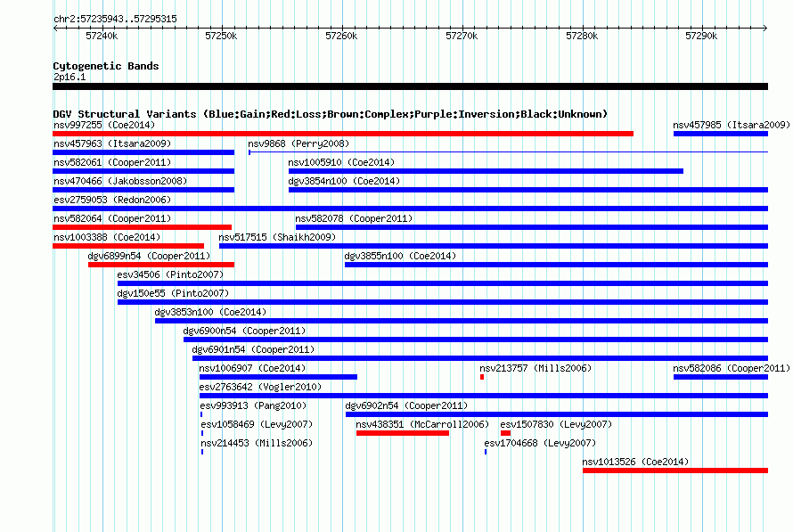Click the 57240k ruler tick label
Screen dimensions: 793x532
102,36
